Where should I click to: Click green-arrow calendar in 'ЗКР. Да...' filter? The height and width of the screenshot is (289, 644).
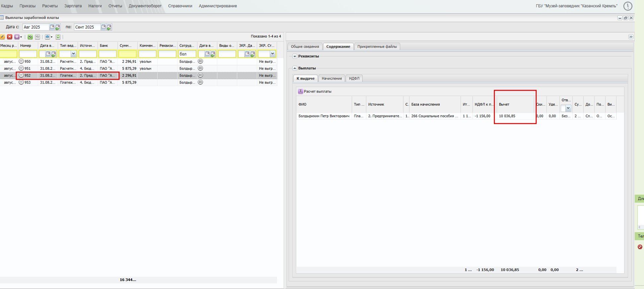[x=252, y=54]
